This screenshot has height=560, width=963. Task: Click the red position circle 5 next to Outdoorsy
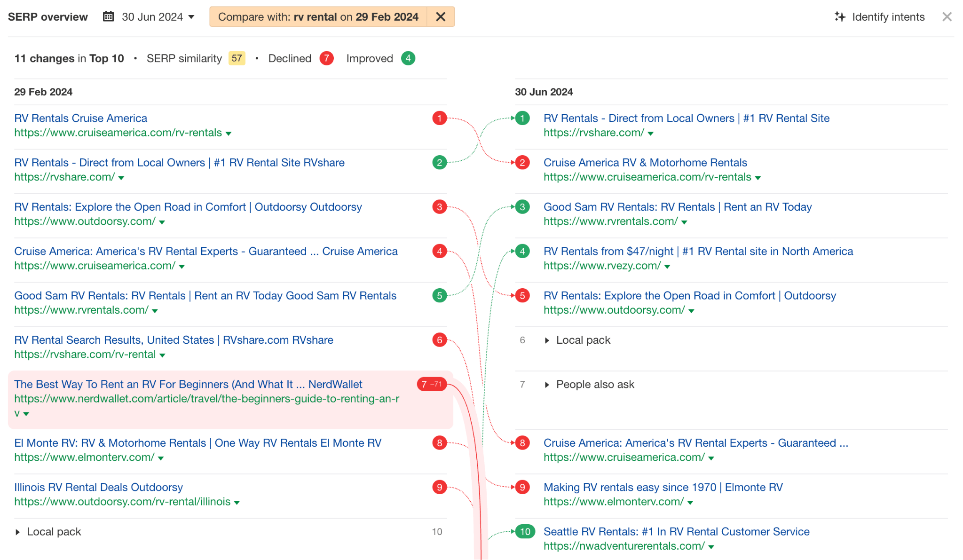click(522, 296)
